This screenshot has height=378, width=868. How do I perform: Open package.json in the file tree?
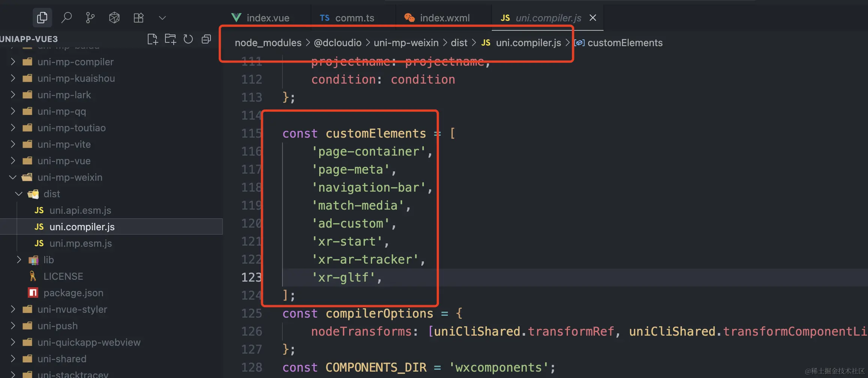pos(74,293)
